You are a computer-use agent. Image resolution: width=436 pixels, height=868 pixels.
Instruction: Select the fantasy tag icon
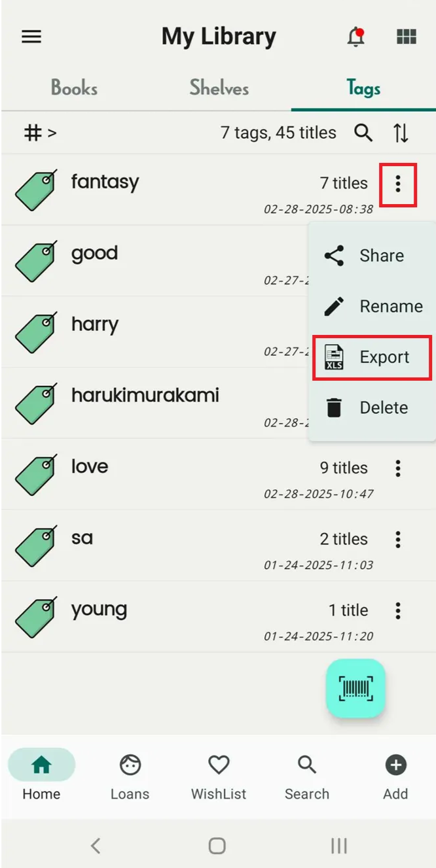coord(35,190)
